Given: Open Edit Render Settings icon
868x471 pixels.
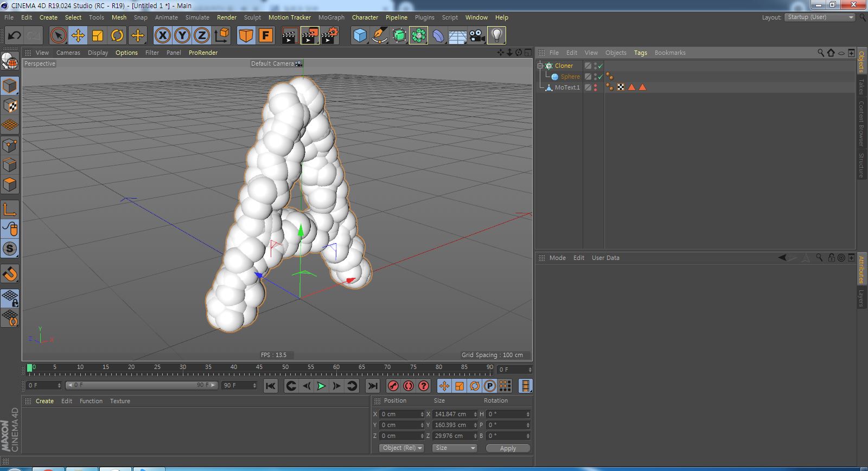Looking at the screenshot, I should (330, 36).
